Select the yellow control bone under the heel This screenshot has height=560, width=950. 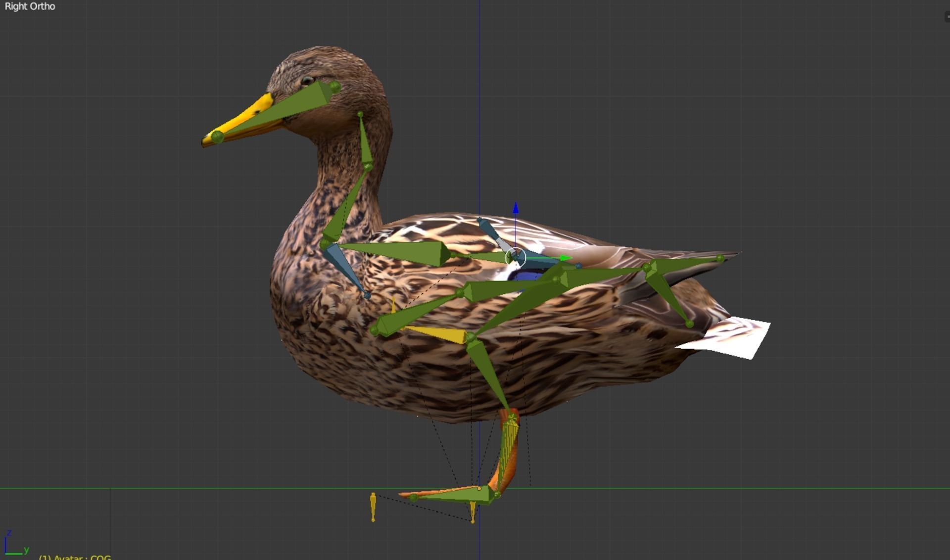click(x=473, y=512)
